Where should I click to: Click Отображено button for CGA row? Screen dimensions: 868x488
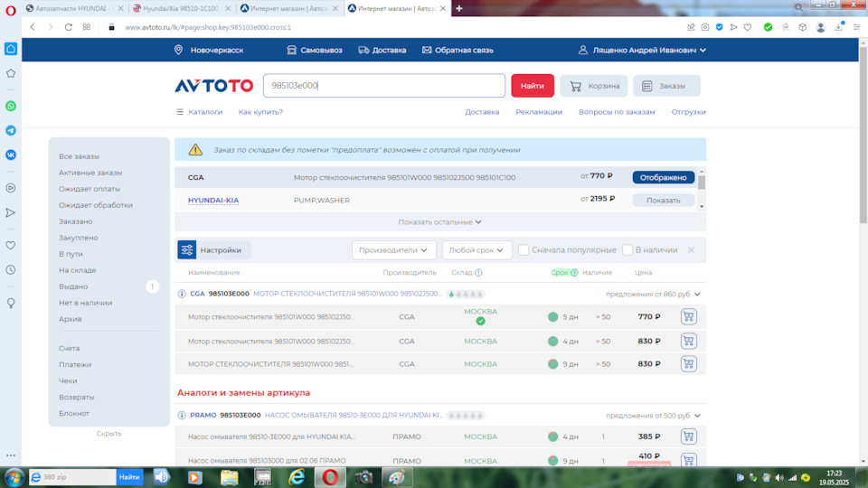click(663, 178)
